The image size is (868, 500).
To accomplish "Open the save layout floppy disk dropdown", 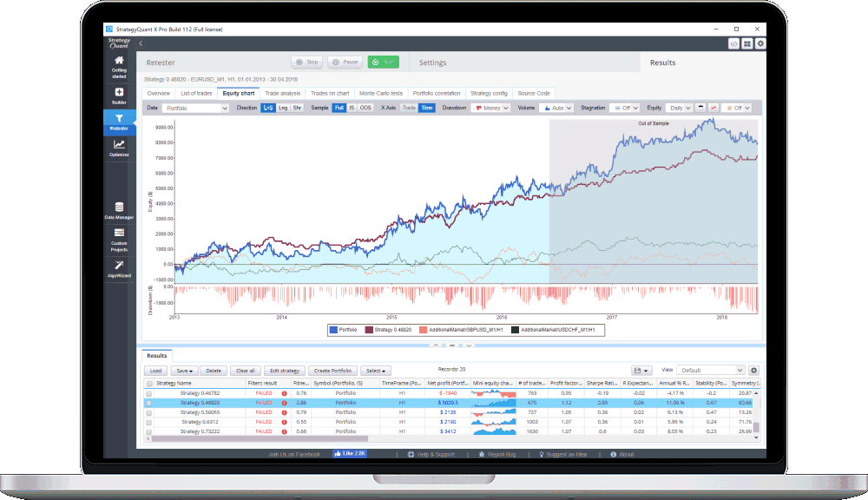I will click(641, 370).
